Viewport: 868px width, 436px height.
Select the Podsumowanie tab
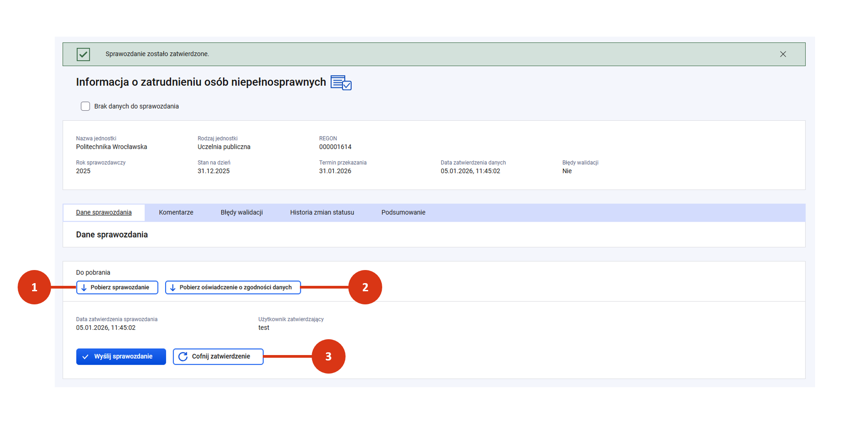(x=403, y=213)
